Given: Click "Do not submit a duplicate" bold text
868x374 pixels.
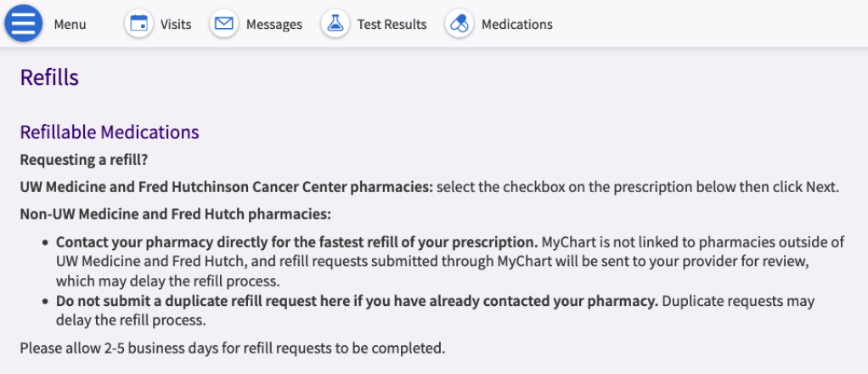Looking at the screenshot, I should pos(357,301).
